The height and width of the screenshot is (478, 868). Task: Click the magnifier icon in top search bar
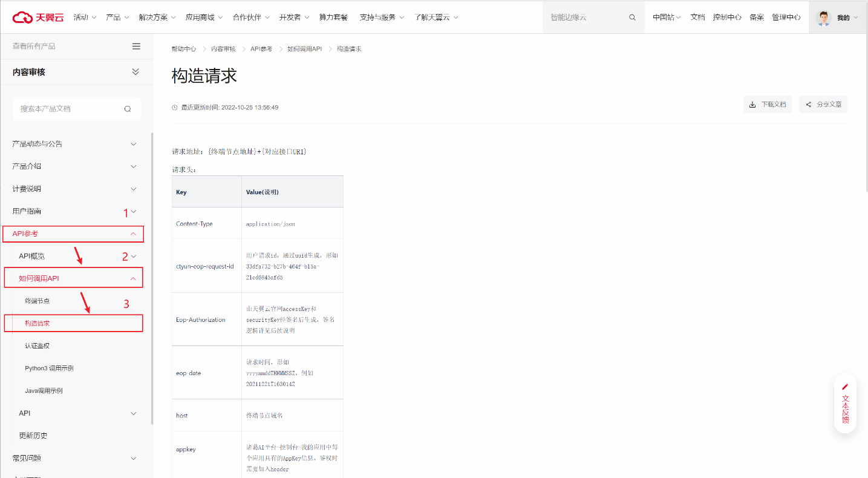tap(632, 18)
